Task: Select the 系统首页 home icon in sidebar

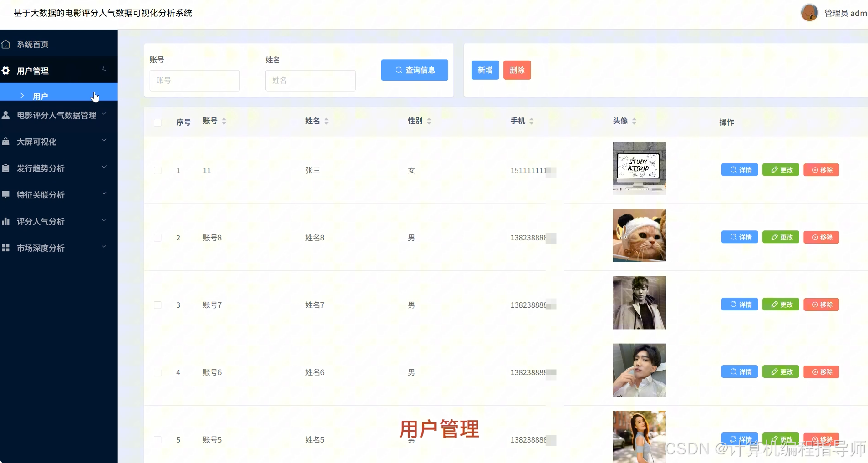Action: pos(6,44)
